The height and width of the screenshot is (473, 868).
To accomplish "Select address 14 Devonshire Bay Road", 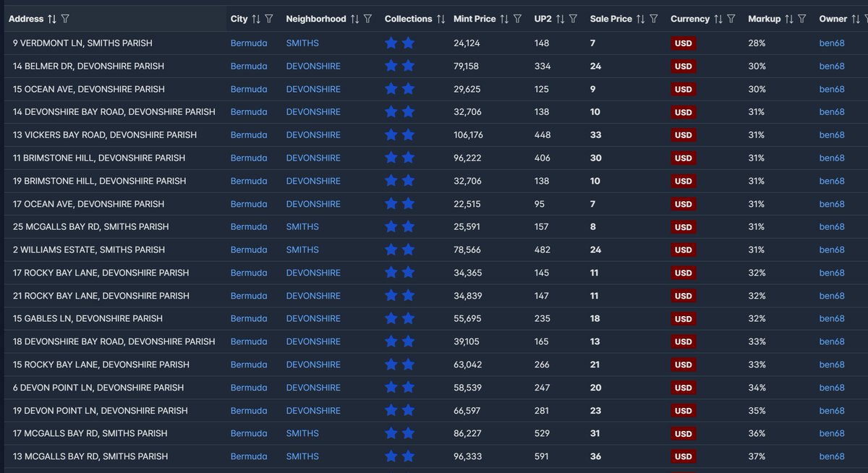I will [114, 112].
